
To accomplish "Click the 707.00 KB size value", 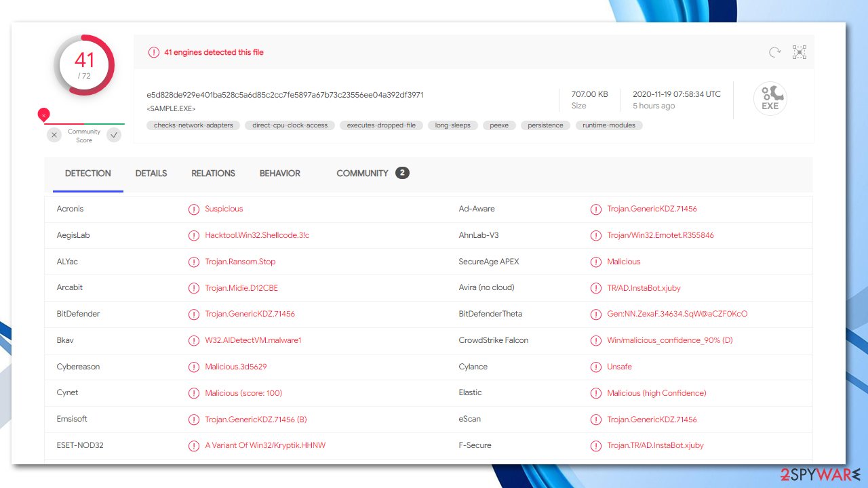I will coord(589,95).
